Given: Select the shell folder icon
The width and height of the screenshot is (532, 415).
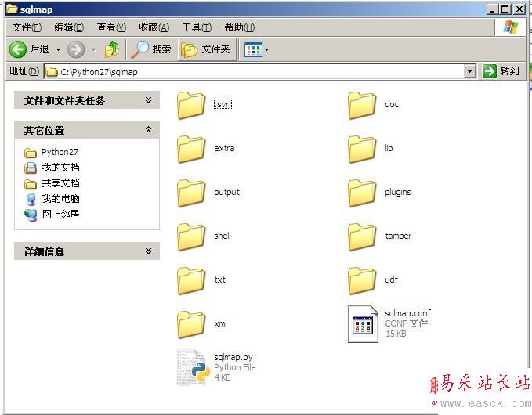Looking at the screenshot, I should point(191,236).
